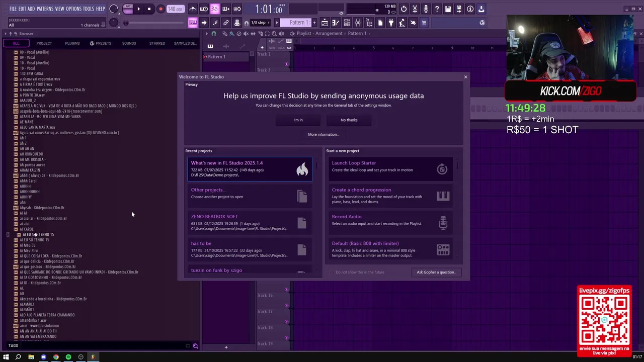This screenshot has height=362, width=644.
Task: Open "More information..." link
Action: tap(324, 134)
